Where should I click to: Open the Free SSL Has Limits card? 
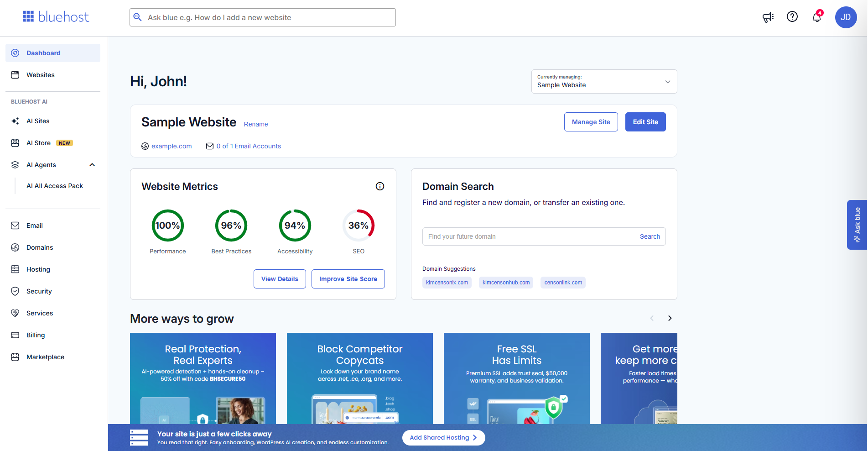(517, 378)
